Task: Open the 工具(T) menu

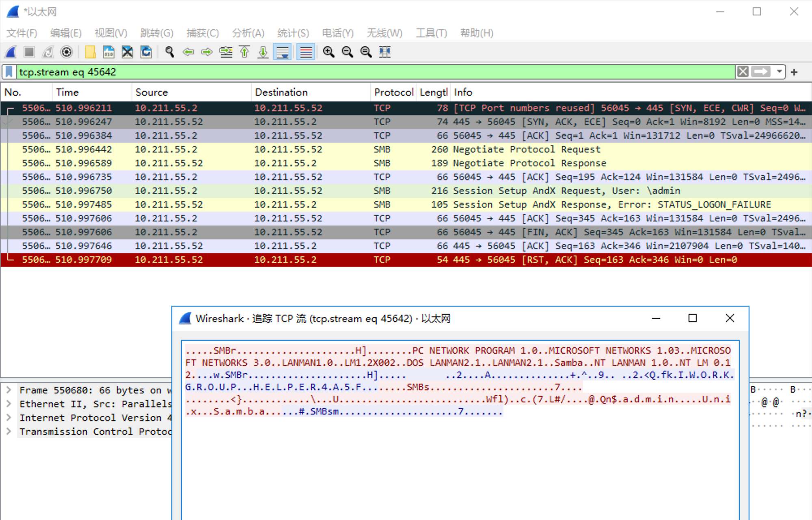Action: click(431, 33)
